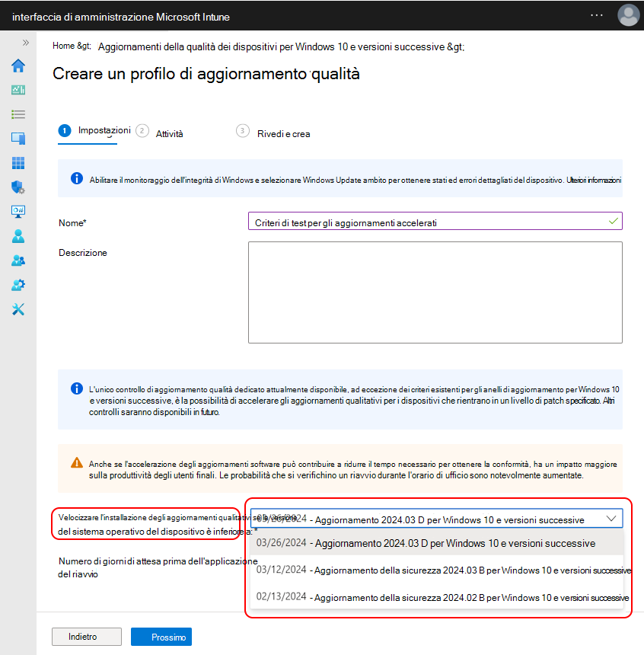
Task: Click the Ulteriori informazioni link
Action: (x=594, y=180)
